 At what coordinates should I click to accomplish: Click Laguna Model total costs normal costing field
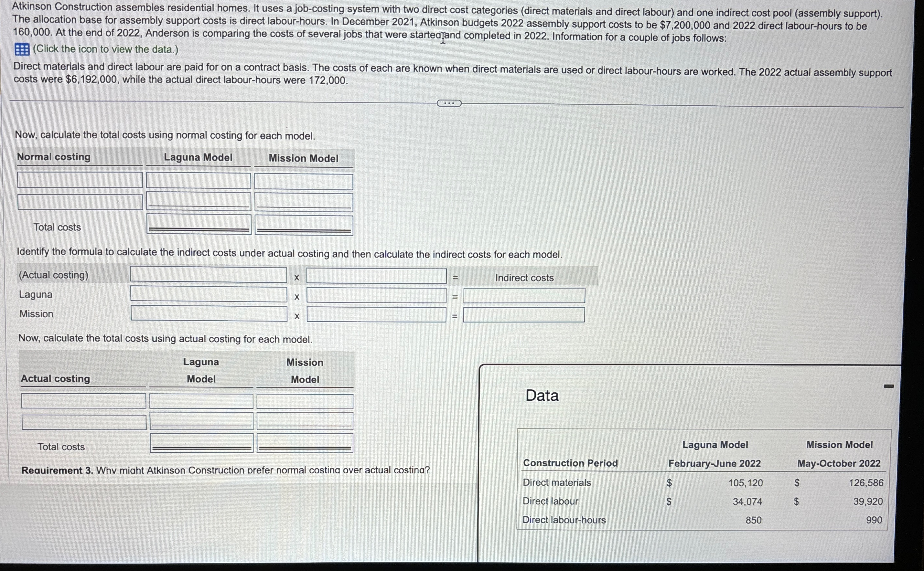point(199,224)
